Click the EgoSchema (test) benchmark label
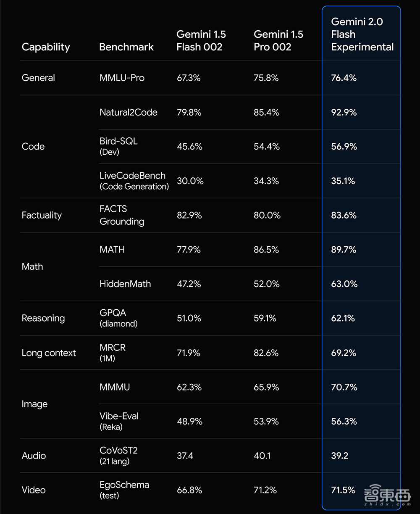Image resolution: width=420 pixels, height=514 pixels. [x=124, y=490]
